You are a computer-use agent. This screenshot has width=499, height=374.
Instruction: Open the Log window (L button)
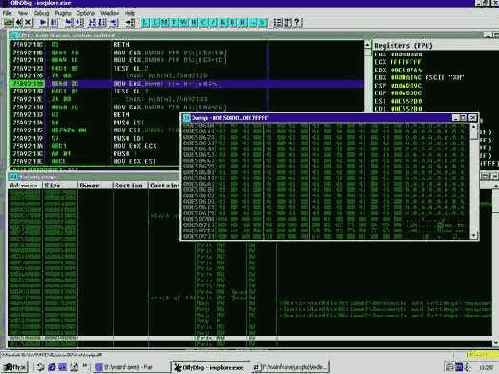pyautogui.click(x=146, y=23)
